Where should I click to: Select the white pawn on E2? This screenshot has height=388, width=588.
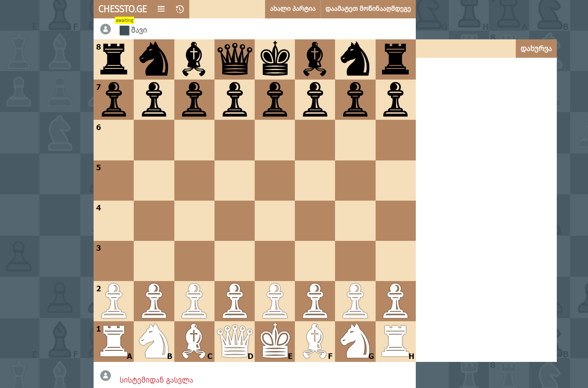tap(275, 301)
